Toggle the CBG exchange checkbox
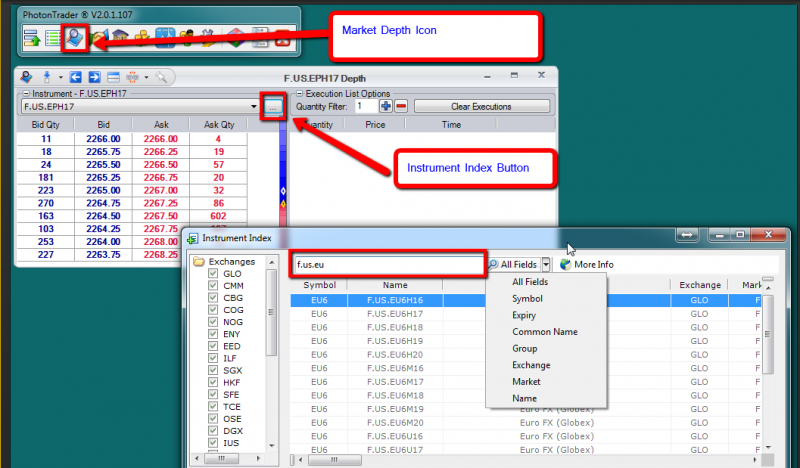 213,298
